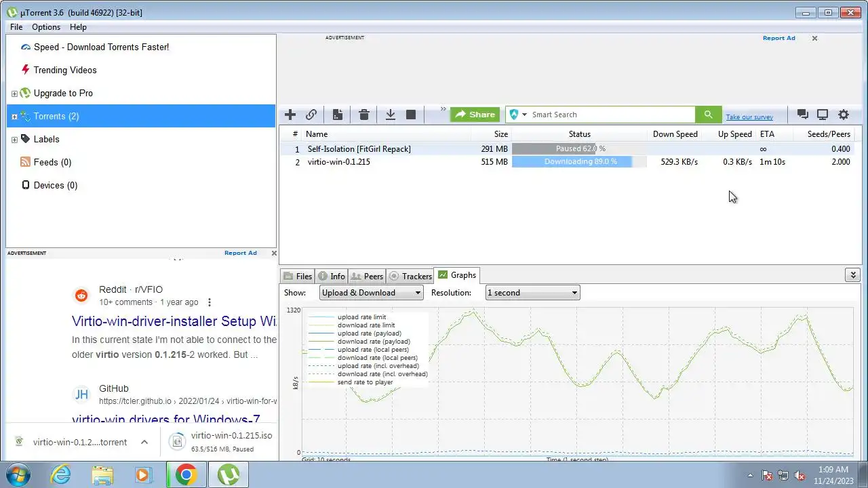This screenshot has width=868, height=488.
Task: Open Virtio-win-driver-installer Setup Reddit result
Action: tap(174, 321)
